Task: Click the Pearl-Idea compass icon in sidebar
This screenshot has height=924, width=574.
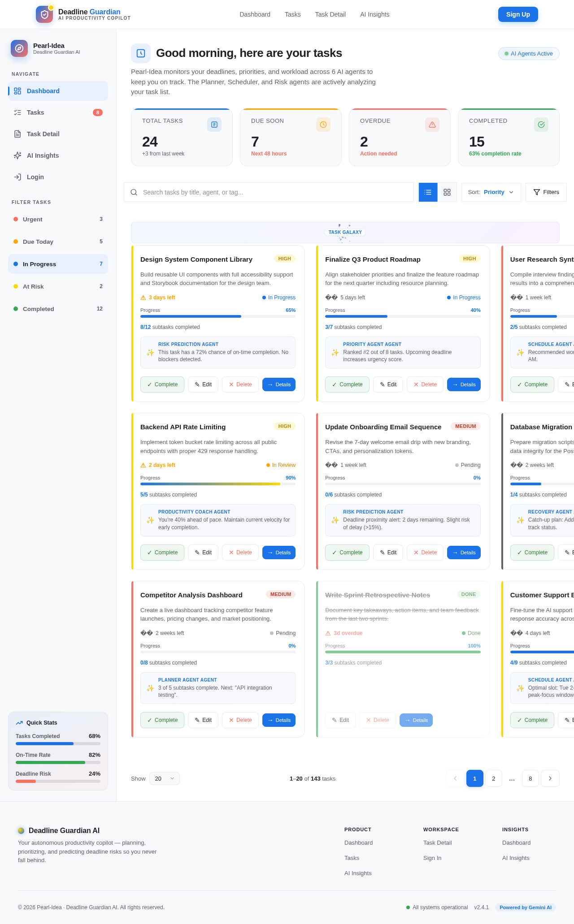Action: coord(19,48)
